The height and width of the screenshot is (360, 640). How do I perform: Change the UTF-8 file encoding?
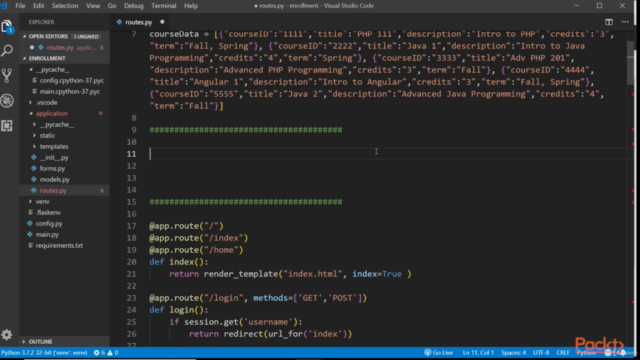click(541, 353)
